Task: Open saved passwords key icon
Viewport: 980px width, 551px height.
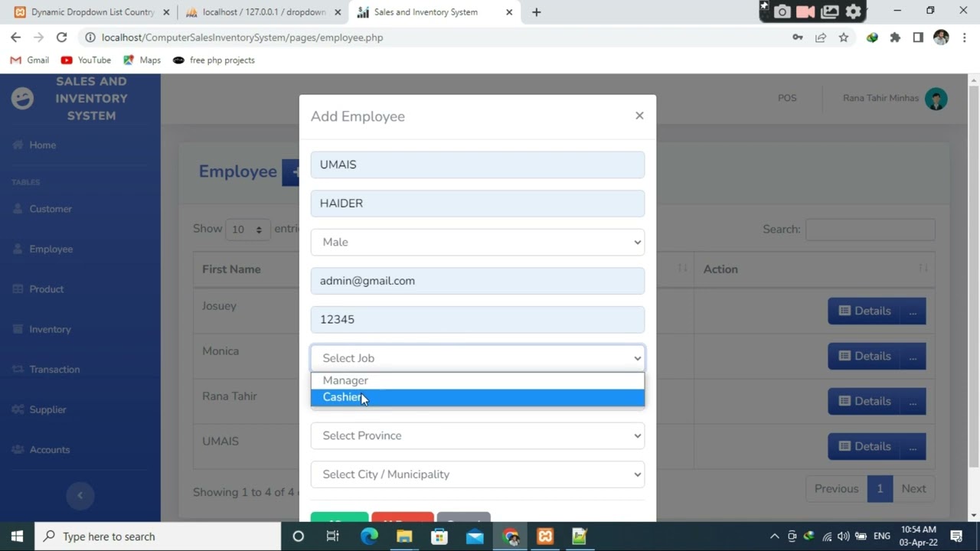Action: 798,37
